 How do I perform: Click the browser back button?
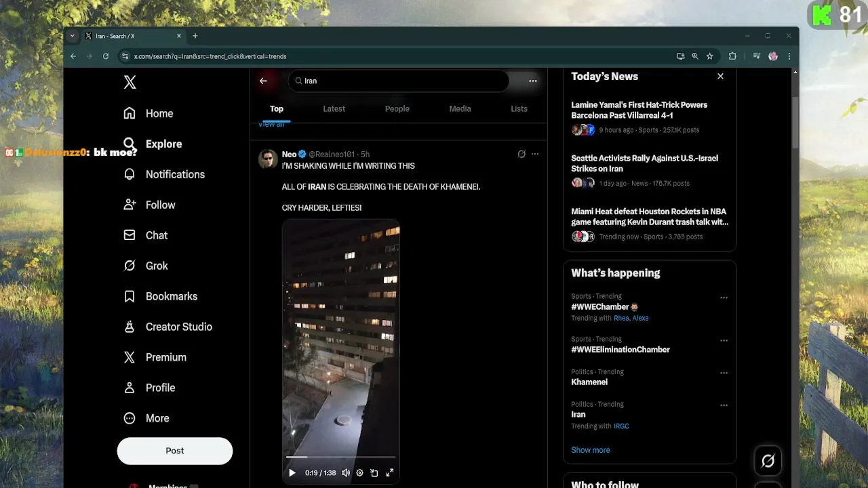point(73,56)
